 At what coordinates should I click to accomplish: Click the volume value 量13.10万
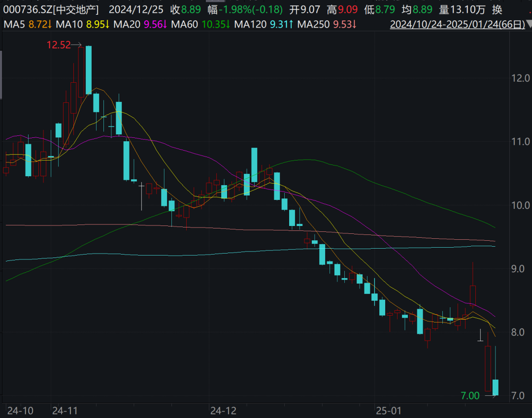coord(462,9)
